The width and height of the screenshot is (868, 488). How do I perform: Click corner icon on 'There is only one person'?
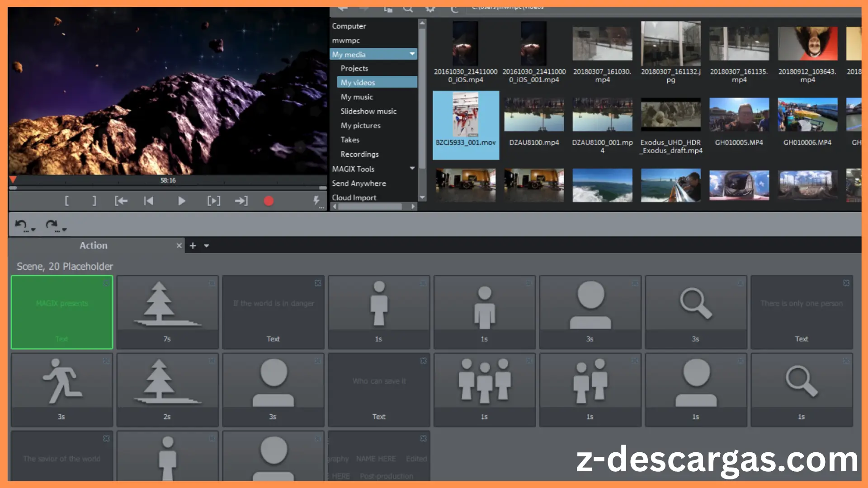pos(846,283)
